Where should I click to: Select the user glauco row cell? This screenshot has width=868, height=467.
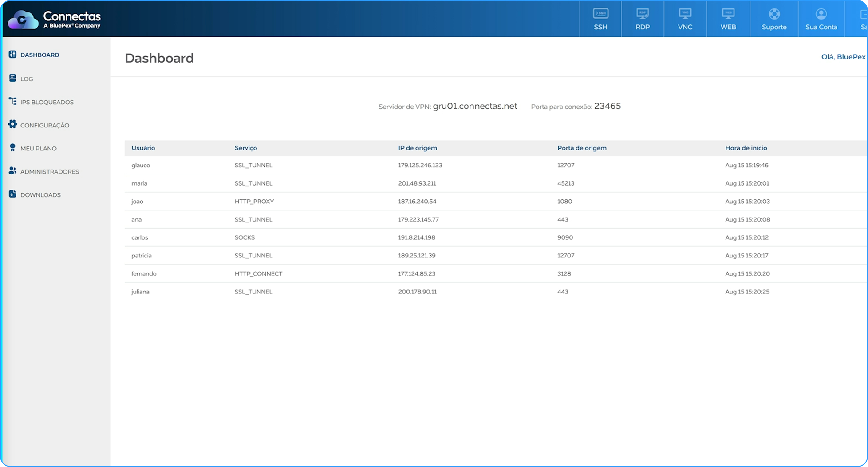pos(141,165)
